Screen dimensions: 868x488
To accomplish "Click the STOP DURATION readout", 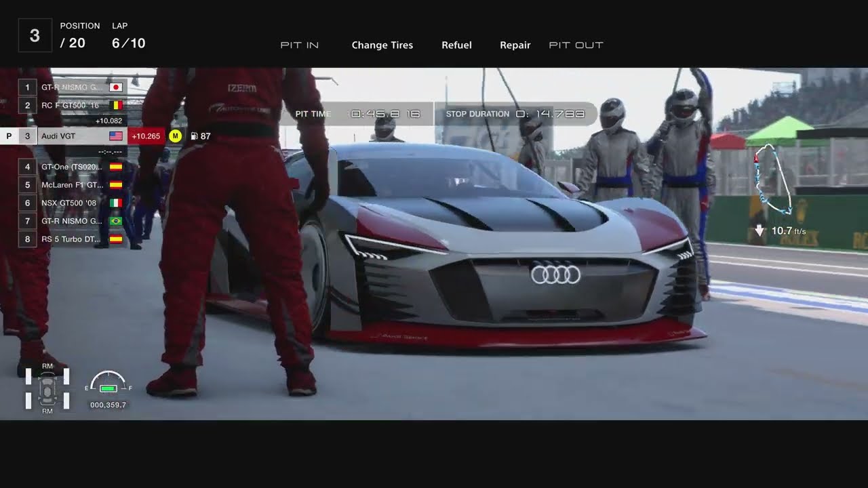I will coord(515,114).
